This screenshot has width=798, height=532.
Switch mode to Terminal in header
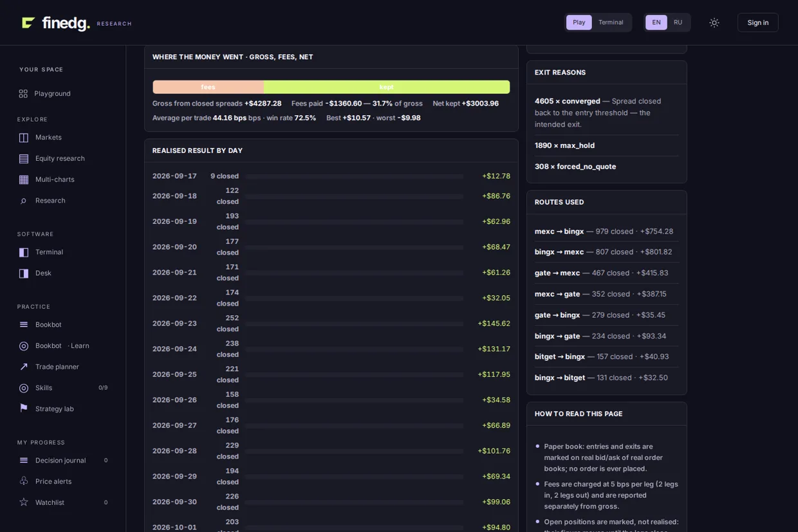pyautogui.click(x=611, y=23)
